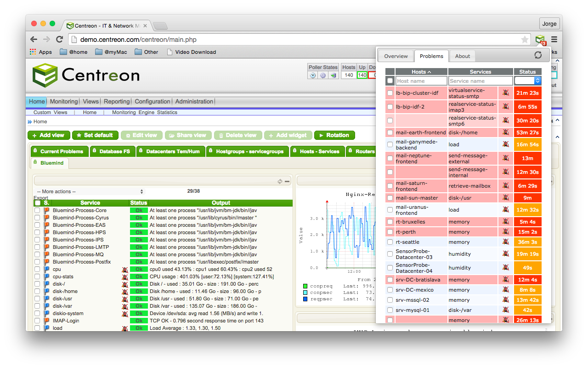This screenshot has width=588, height=368.
Task: Tick select-all checkbox in Service table header
Action: 37,203
